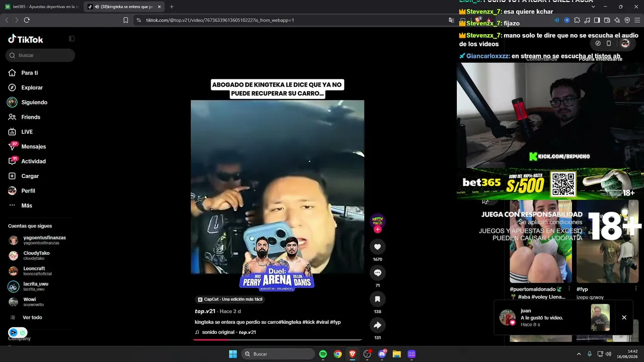This screenshot has width=644, height=362.
Task: Switch to the bet365 browser tab
Action: pyautogui.click(x=41, y=7)
